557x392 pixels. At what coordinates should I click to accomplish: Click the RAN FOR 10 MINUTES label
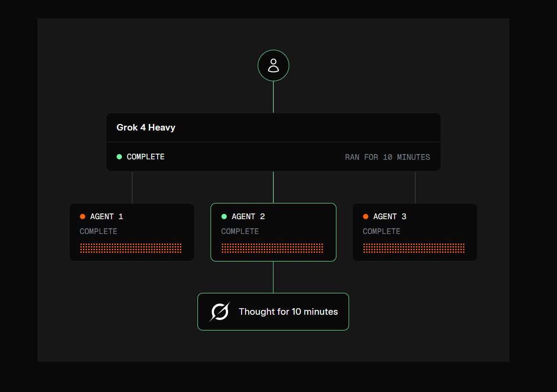click(x=387, y=157)
